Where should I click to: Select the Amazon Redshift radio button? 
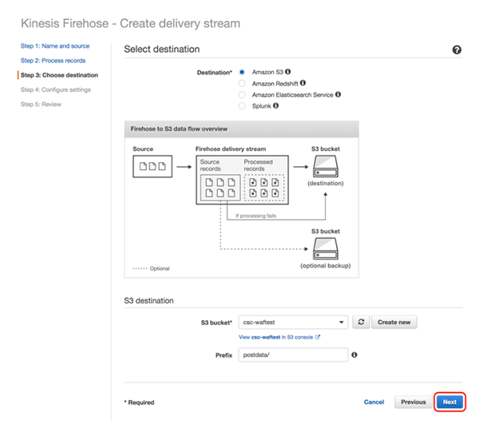(242, 83)
